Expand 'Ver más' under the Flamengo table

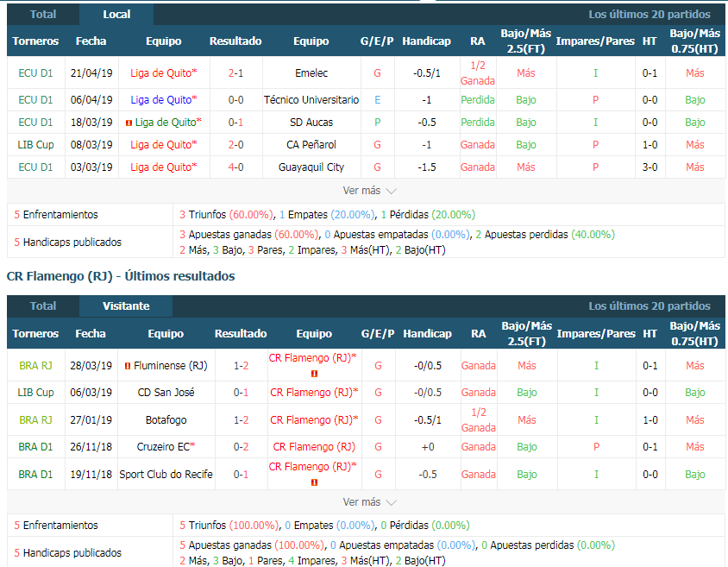369,502
